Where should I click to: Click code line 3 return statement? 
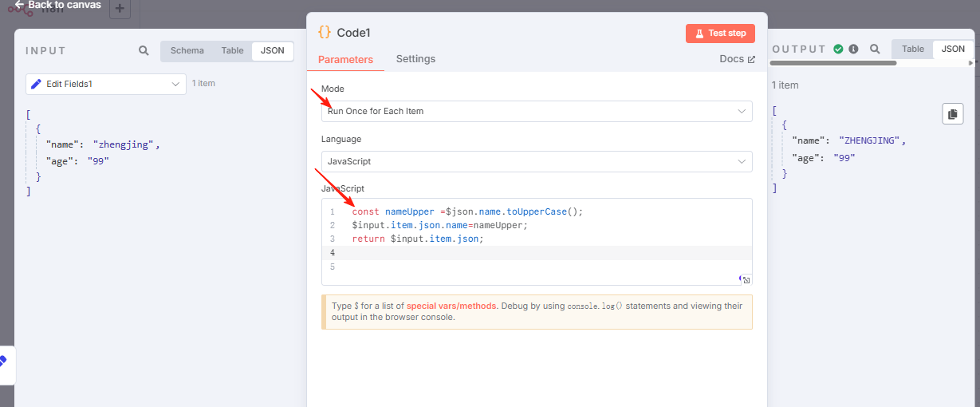coord(418,239)
